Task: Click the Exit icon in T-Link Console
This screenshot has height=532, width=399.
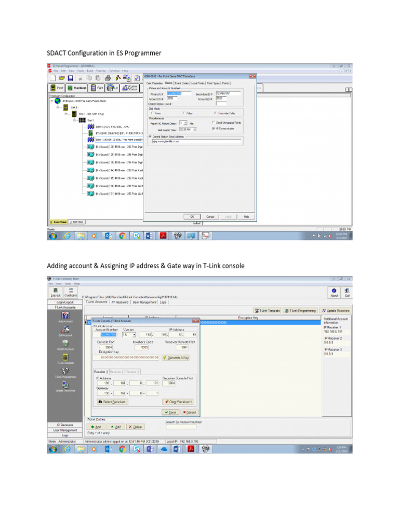Action: (347, 292)
